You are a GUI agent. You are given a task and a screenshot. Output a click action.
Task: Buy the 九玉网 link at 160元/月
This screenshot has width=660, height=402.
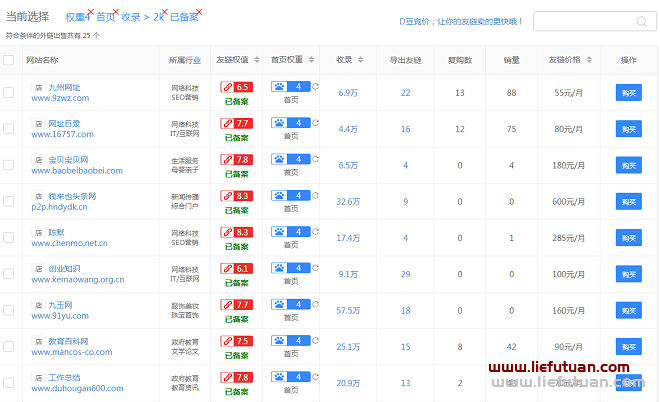629,310
